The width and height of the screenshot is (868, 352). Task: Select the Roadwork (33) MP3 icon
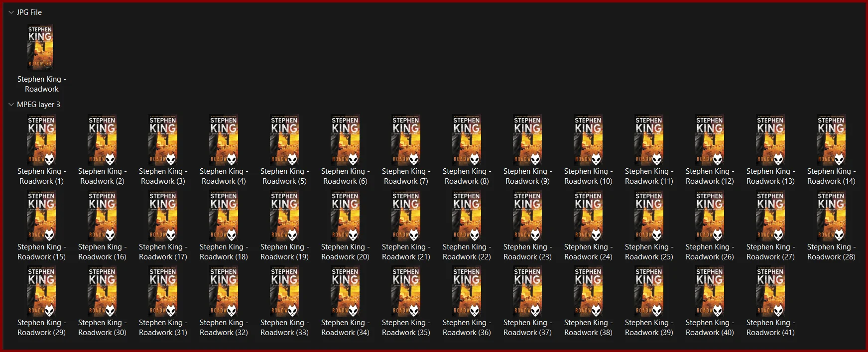pos(284,292)
